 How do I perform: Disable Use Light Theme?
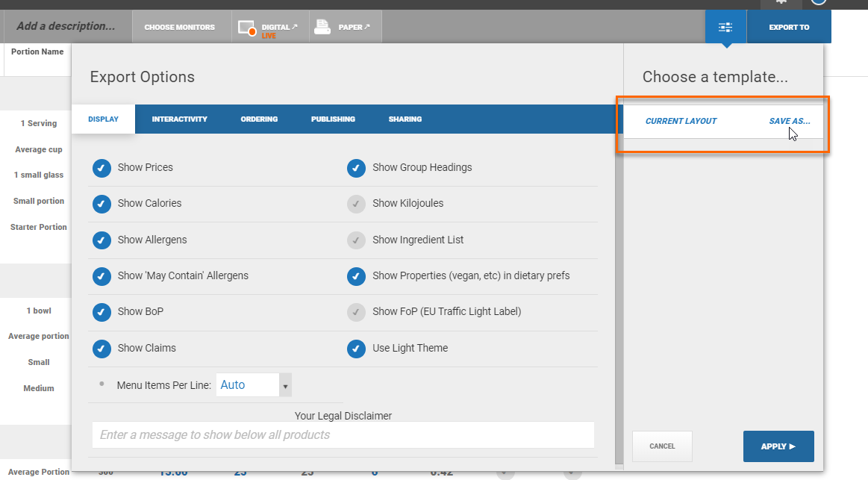[356, 349]
